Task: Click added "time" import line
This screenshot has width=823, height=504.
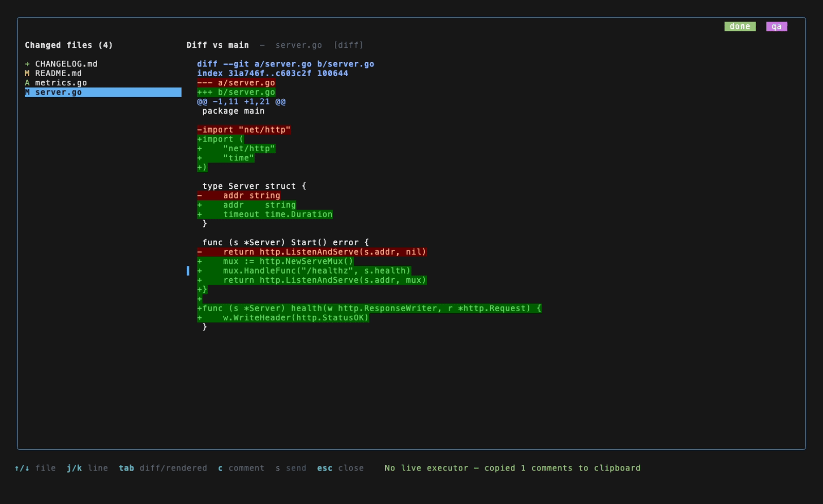Action: pyautogui.click(x=226, y=158)
